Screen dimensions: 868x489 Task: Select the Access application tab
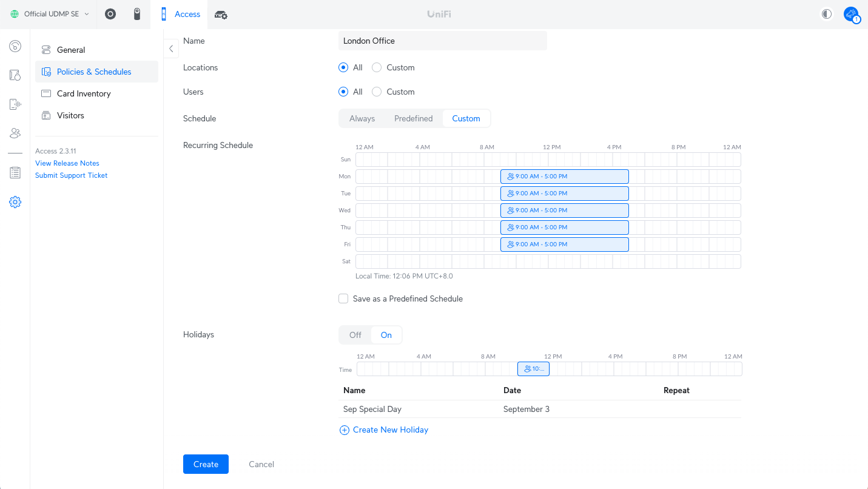pyautogui.click(x=180, y=14)
